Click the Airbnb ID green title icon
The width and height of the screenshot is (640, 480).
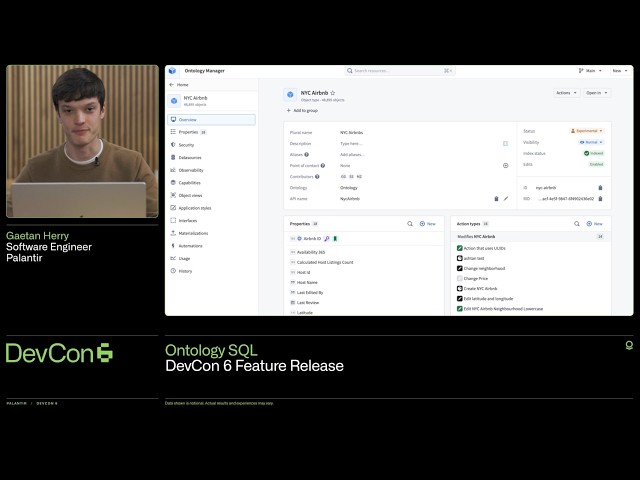[335, 238]
